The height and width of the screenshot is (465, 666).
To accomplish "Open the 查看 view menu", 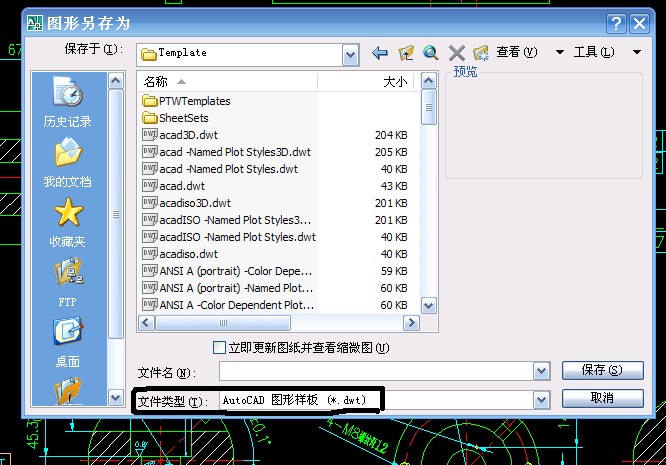I will [517, 52].
